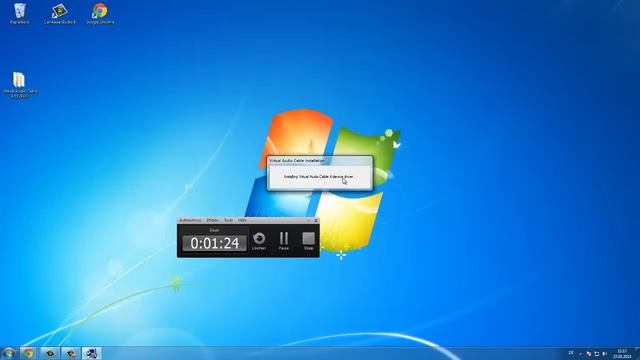This screenshot has width=640, height=360.
Task: Open the Windows Start menu
Action: [x=8, y=353]
